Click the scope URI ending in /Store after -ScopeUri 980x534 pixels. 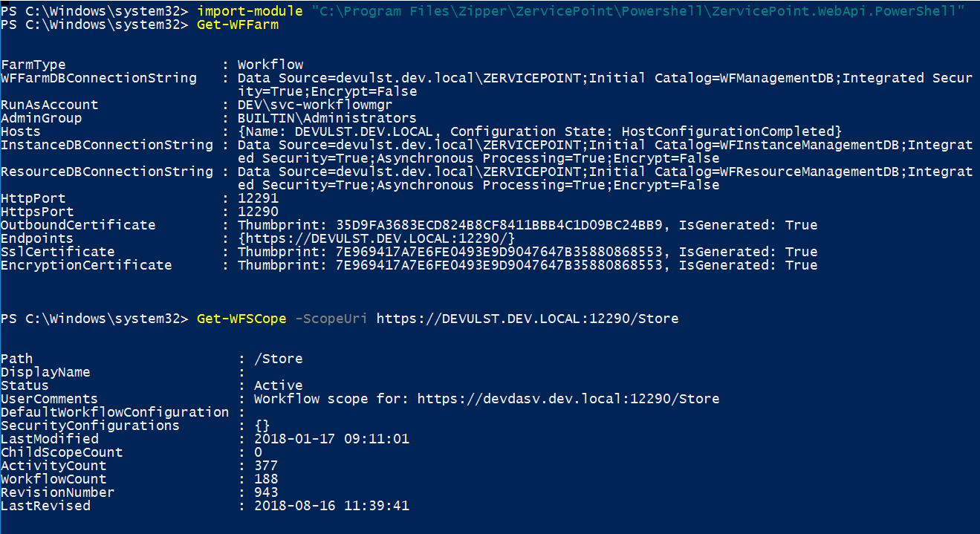point(528,319)
